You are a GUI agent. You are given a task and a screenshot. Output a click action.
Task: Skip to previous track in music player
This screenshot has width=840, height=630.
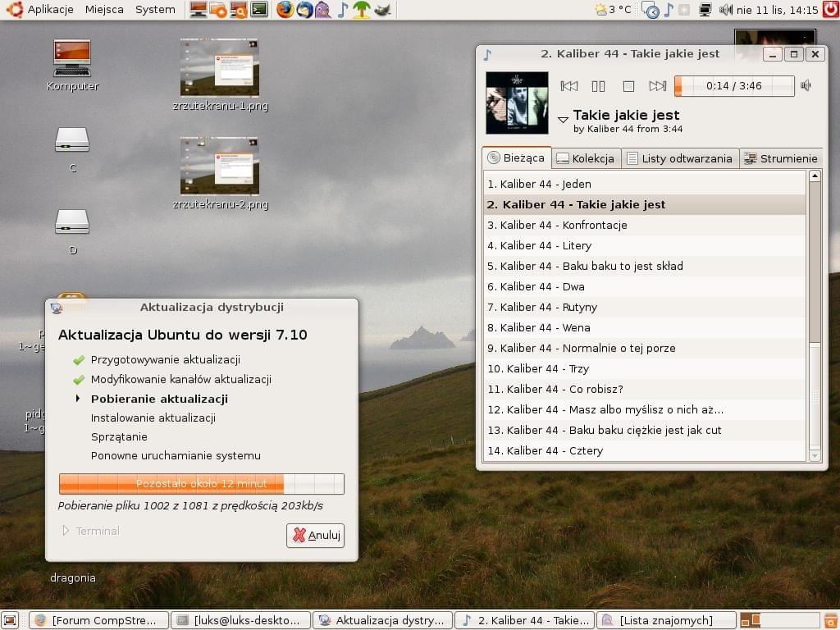click(x=569, y=85)
